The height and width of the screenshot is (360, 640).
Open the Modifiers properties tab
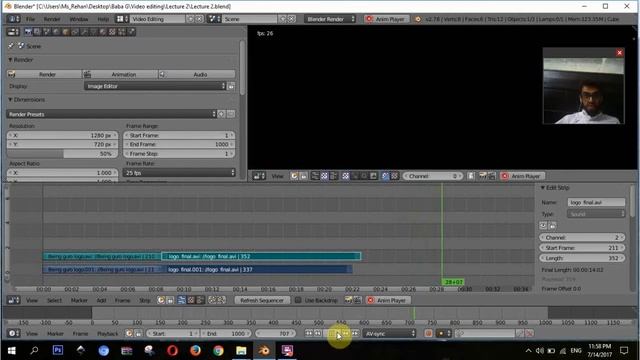pyautogui.click(x=84, y=32)
